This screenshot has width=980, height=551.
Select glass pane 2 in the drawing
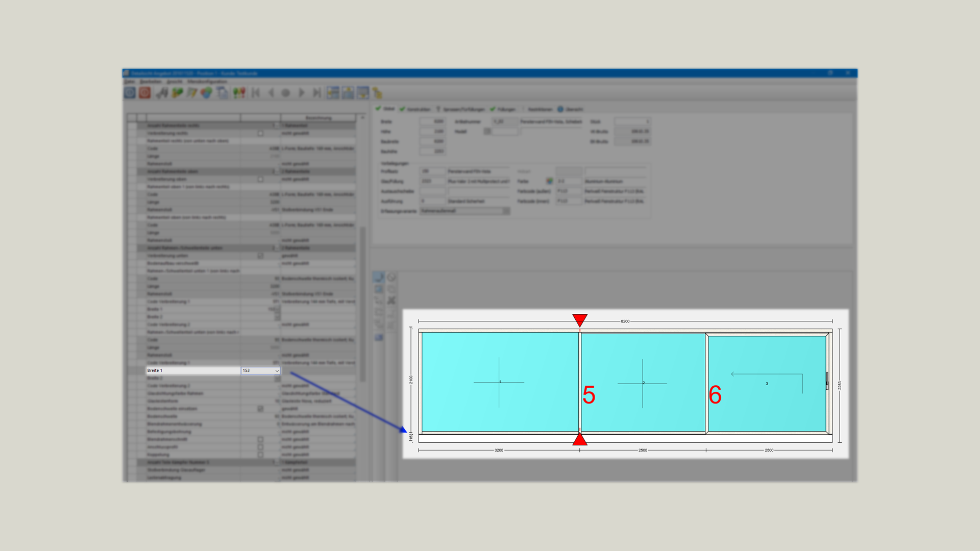[x=643, y=383]
